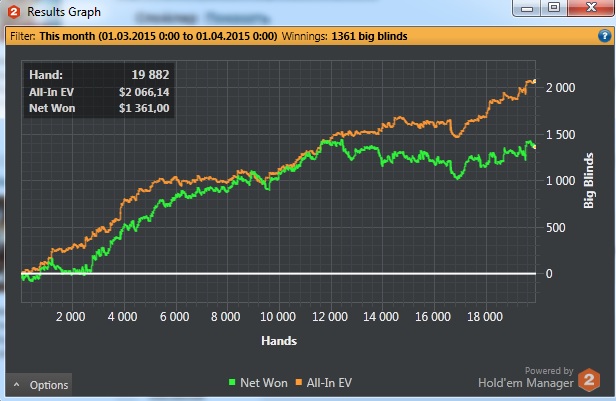Click the green Net Won legend swatch
This screenshot has width=616, height=401.
[232, 382]
